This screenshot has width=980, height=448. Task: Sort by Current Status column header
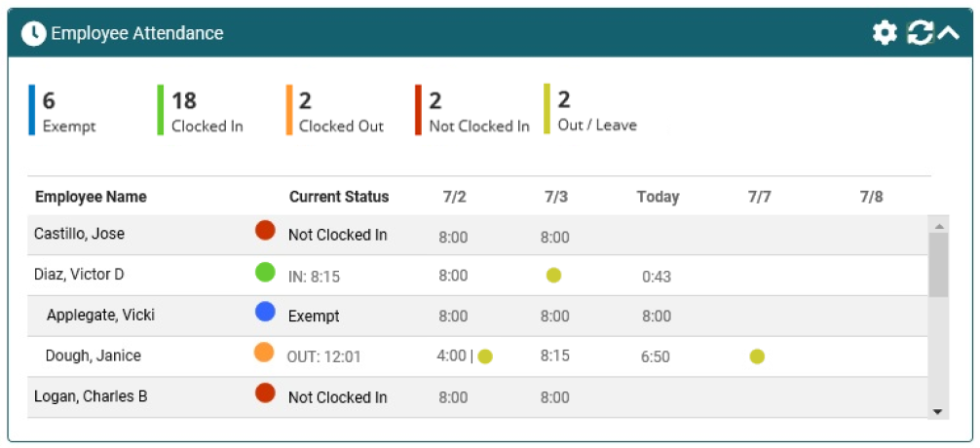[x=339, y=197]
